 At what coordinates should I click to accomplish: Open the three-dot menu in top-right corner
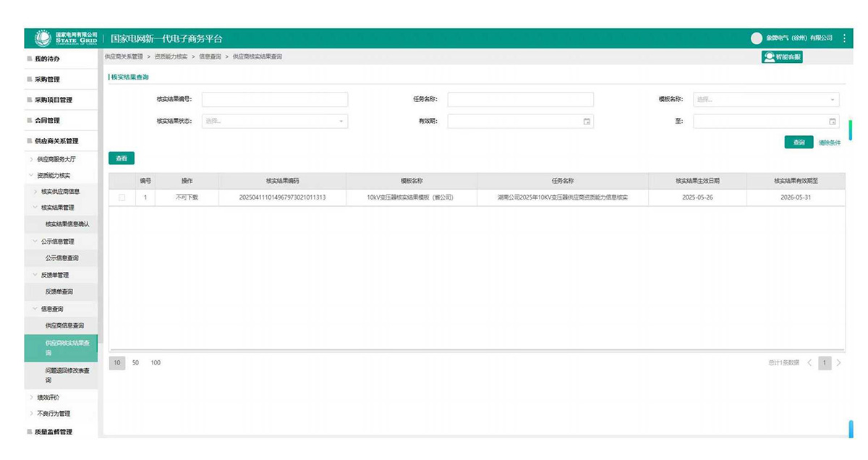pos(844,38)
